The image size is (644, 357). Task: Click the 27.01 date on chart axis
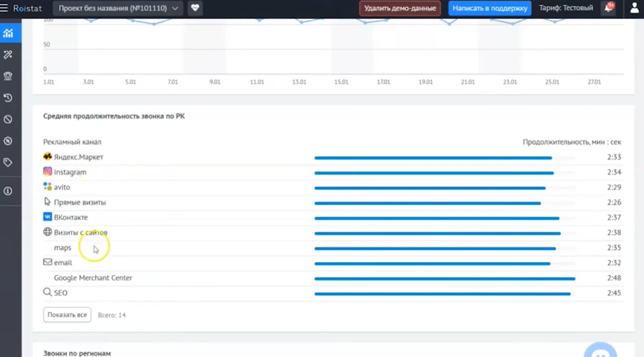click(x=594, y=82)
